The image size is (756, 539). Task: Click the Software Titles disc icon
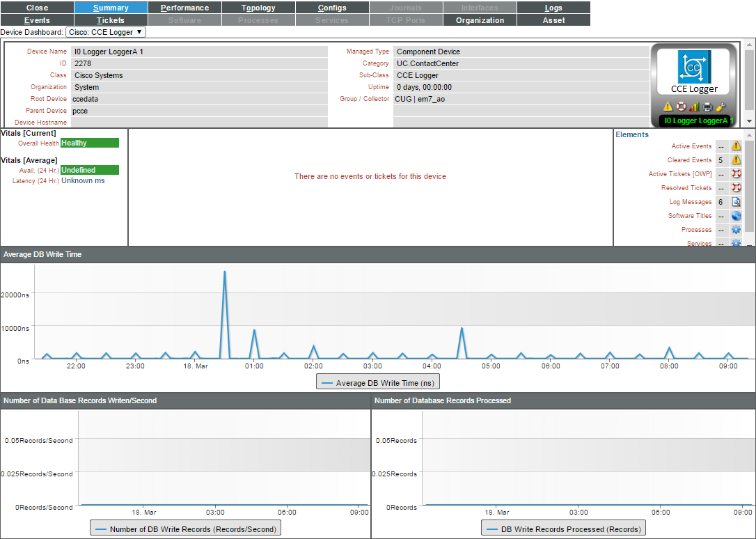[x=737, y=215]
